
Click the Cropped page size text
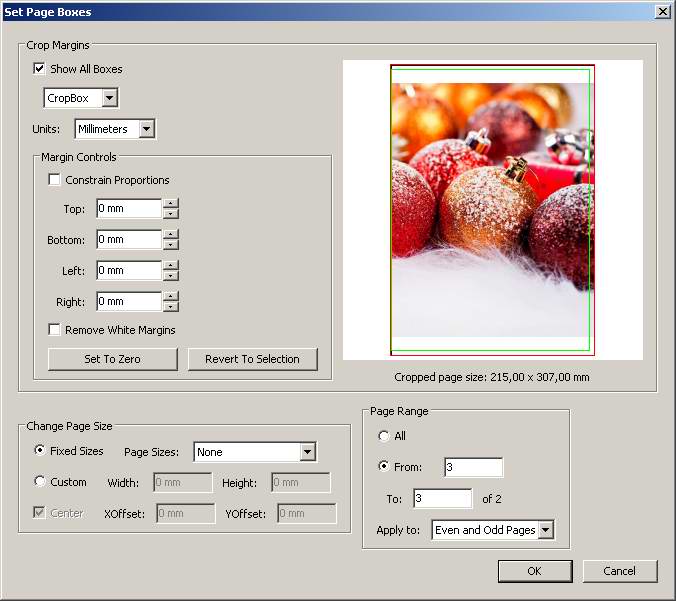(x=492, y=377)
